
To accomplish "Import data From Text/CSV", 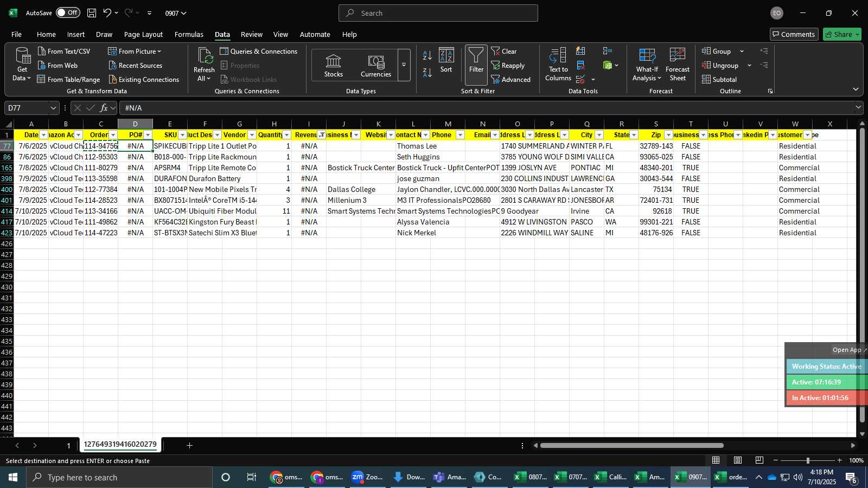I will 64,51.
